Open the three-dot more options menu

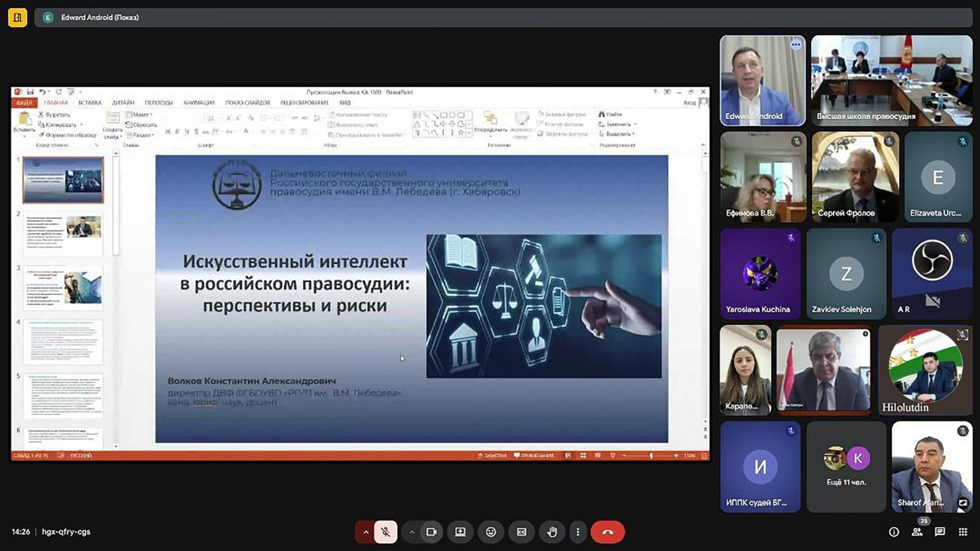[x=578, y=532]
